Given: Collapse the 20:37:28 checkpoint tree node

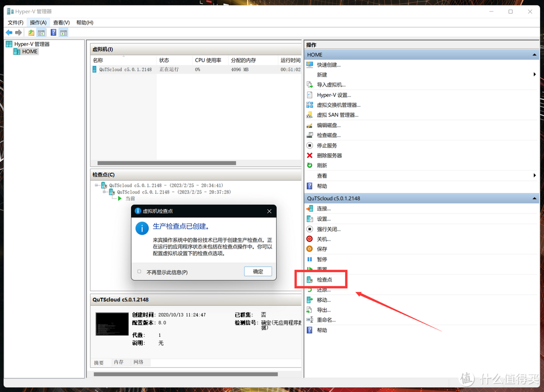Looking at the screenshot, I should 104,192.
